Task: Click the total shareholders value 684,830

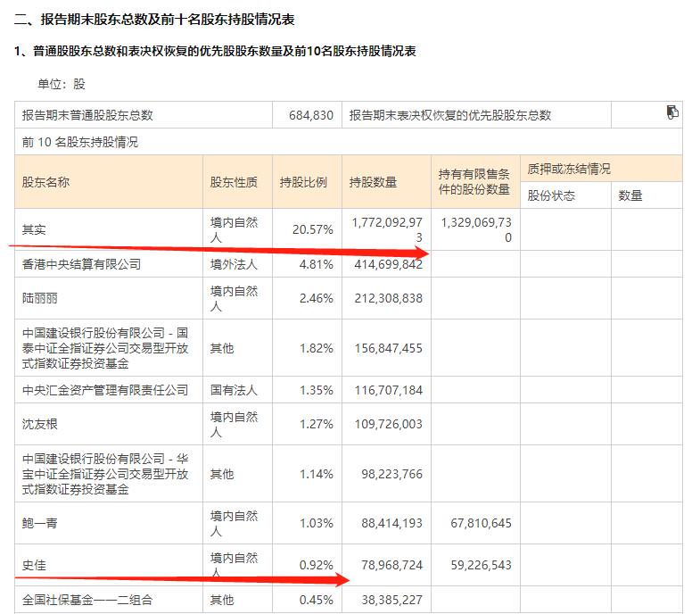Action: tap(311, 115)
